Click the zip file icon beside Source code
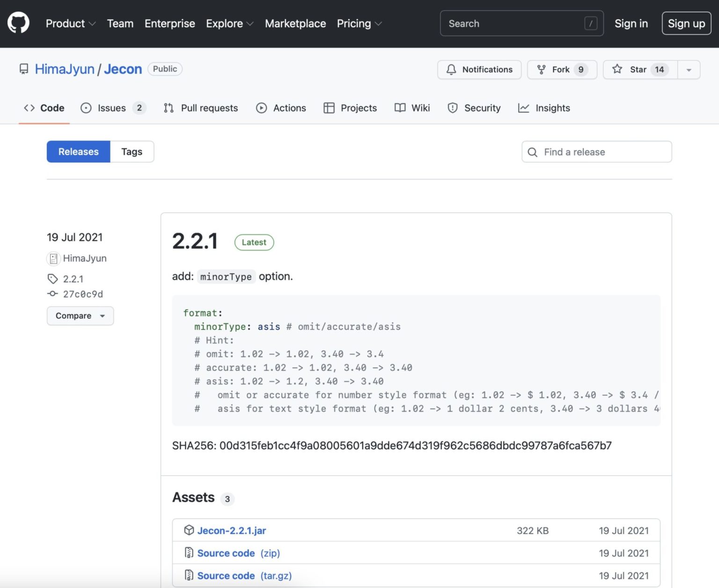 tap(190, 552)
